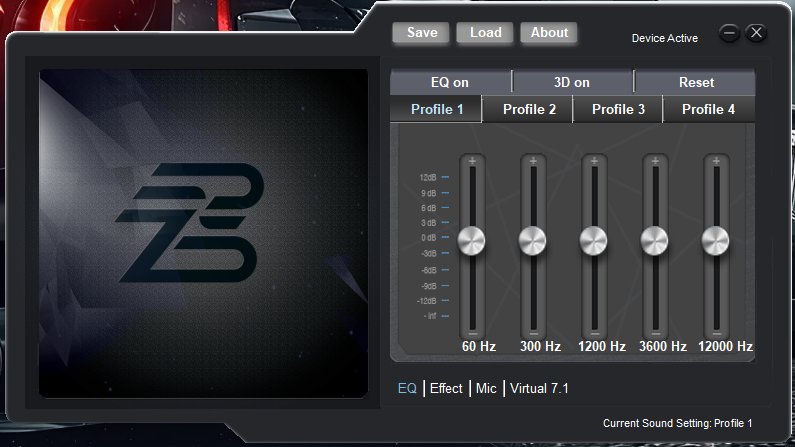Viewport: 795px width, 447px height.
Task: Click the 12000 Hz slider knob
Action: [x=715, y=241]
